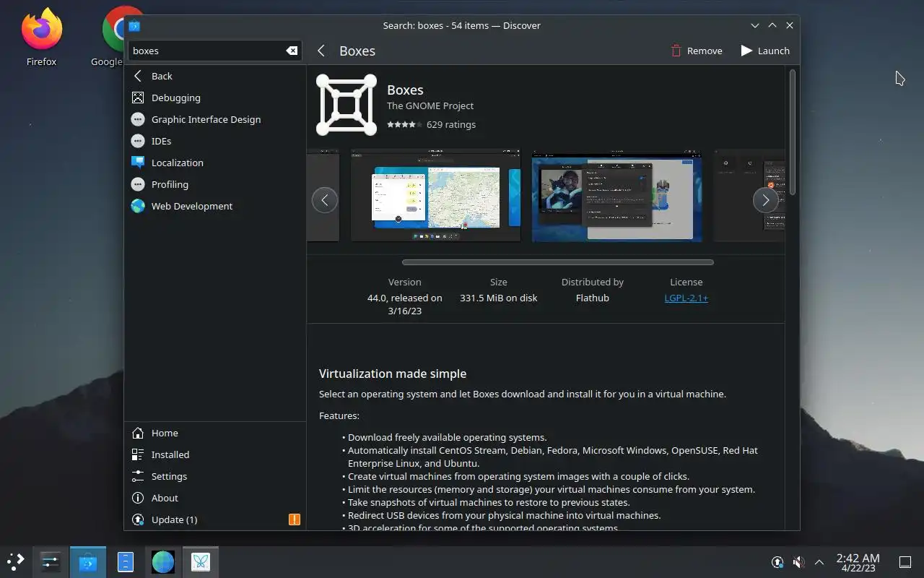Open the LGPL-2.1+ license link
924x578 pixels.
686,298
